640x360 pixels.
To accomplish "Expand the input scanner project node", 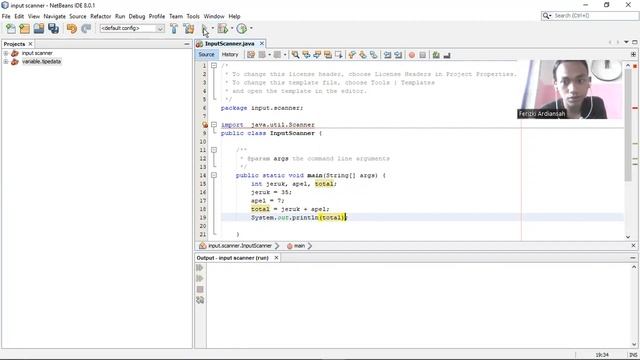I will (6, 53).
